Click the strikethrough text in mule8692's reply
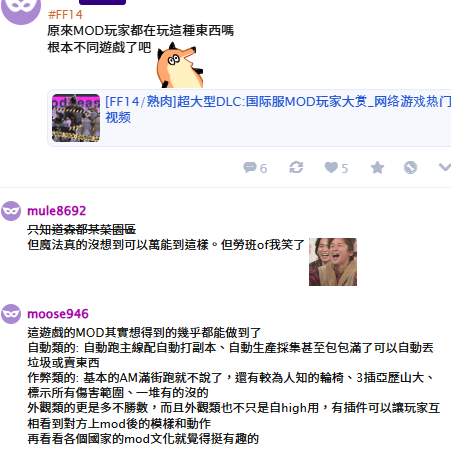The image size is (451, 449). pyautogui.click(x=82, y=229)
